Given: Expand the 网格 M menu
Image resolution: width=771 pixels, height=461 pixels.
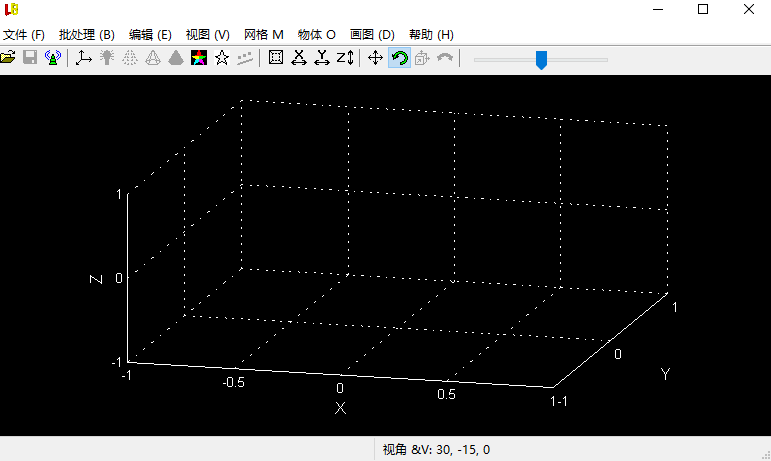Looking at the screenshot, I should [264, 34].
